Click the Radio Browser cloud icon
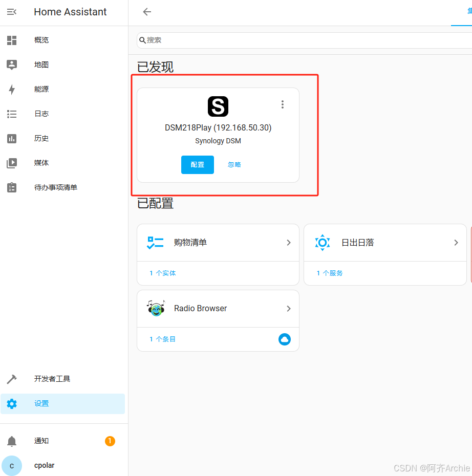 coord(285,339)
